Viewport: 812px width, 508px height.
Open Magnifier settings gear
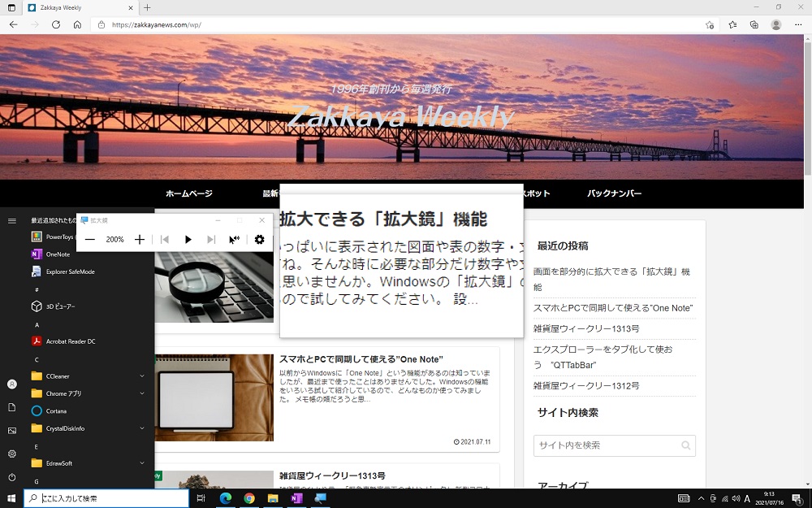260,240
